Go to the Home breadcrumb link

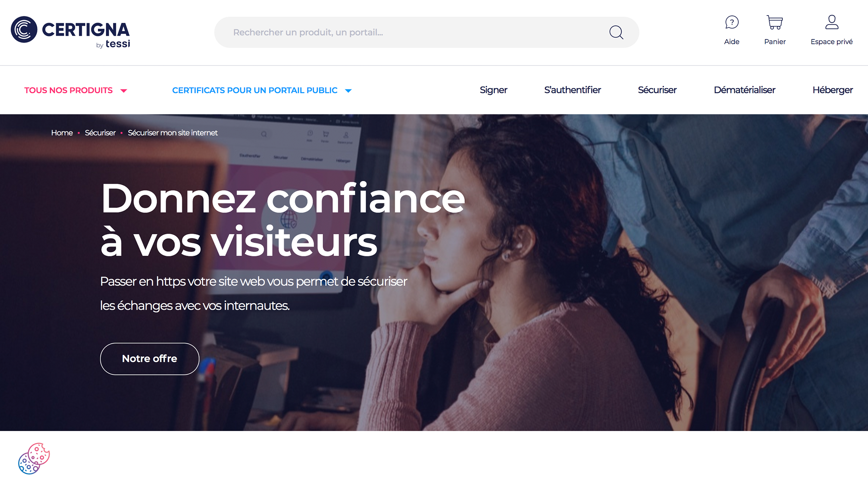tap(62, 133)
